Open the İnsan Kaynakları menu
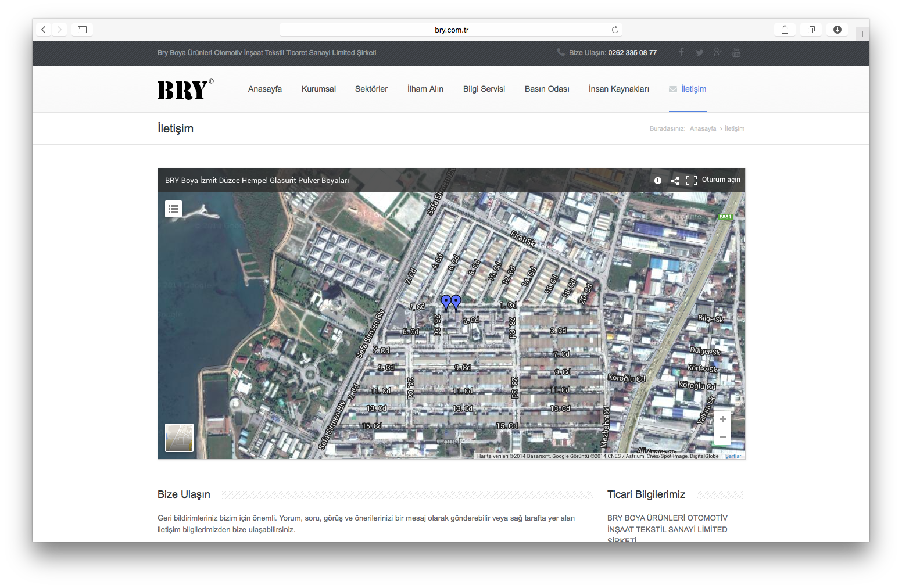Screen dimensions: 902x588 619,89
